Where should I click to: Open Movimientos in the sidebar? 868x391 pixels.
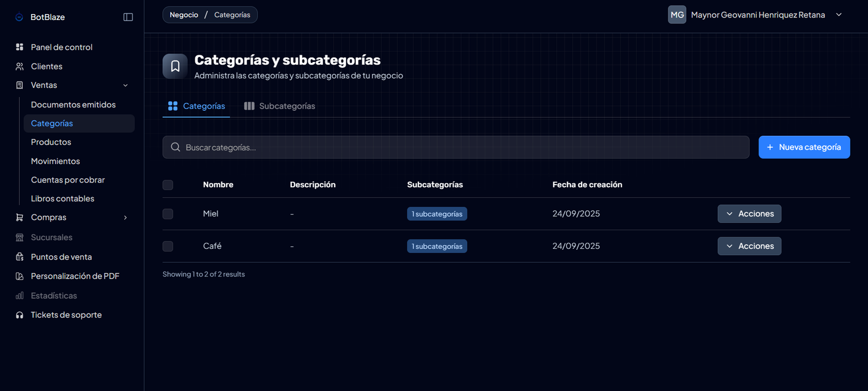click(x=55, y=161)
